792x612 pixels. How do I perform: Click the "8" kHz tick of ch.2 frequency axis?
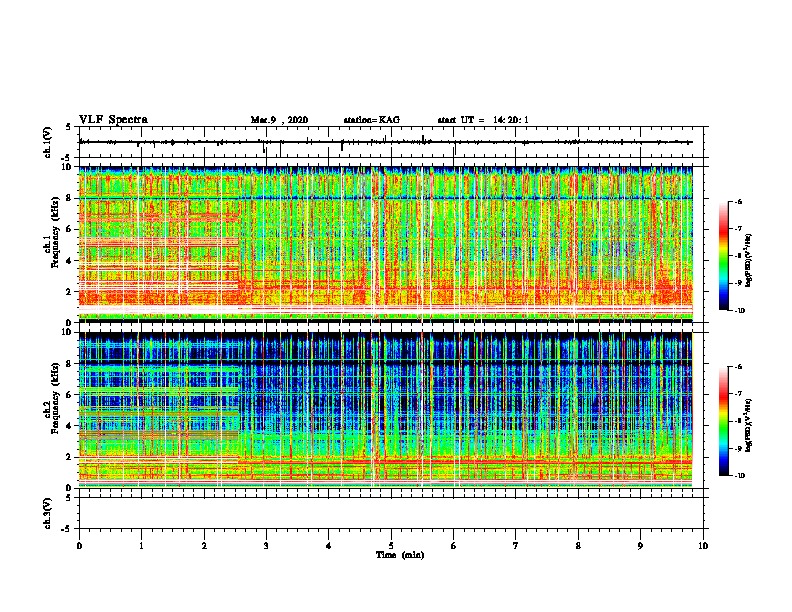70,364
